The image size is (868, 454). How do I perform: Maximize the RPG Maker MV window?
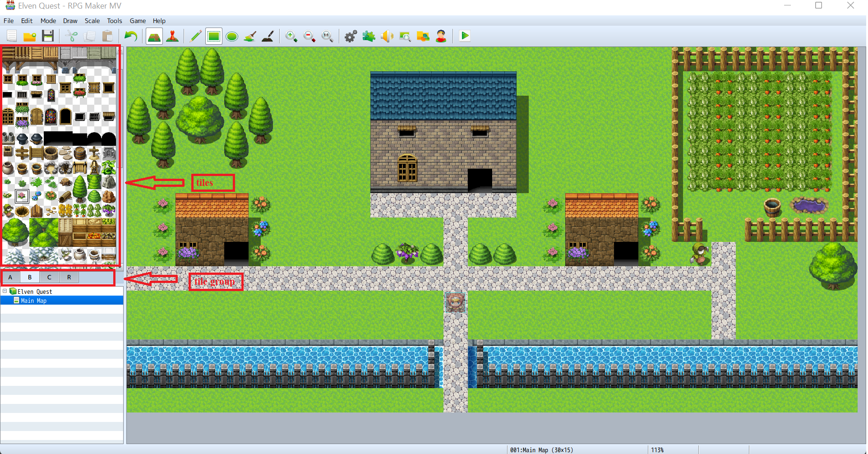pos(818,5)
